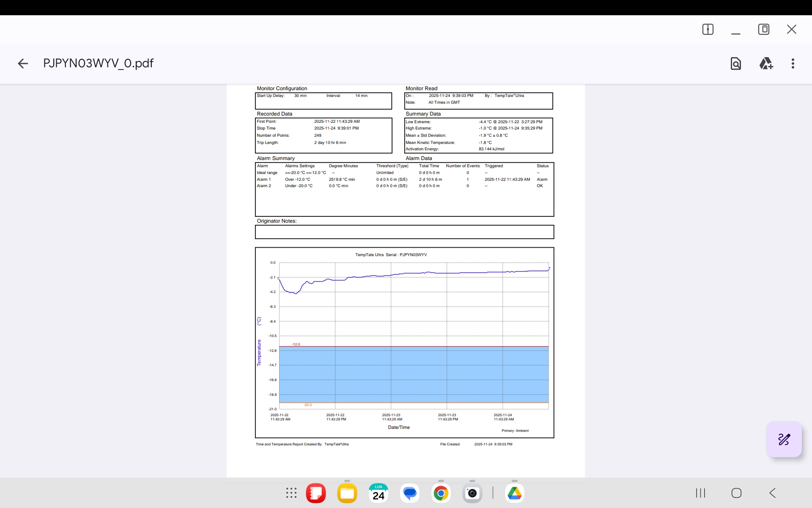Open the app drawer grid icon
This screenshot has width=812, height=508.
tap(291, 493)
